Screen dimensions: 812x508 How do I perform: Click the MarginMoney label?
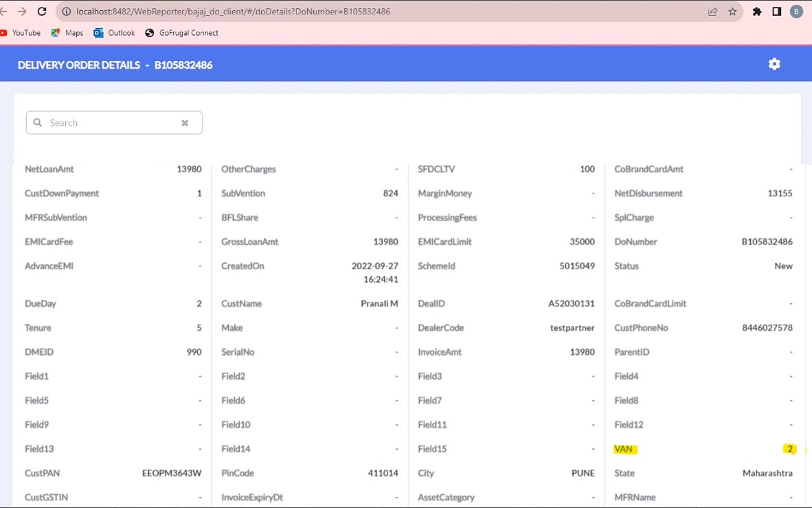coord(445,194)
